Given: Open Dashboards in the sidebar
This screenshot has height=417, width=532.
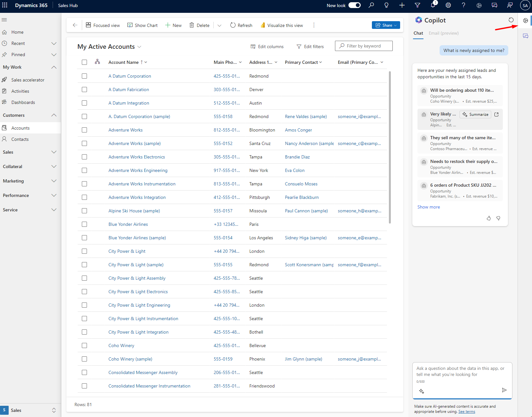Looking at the screenshot, I should (x=23, y=102).
